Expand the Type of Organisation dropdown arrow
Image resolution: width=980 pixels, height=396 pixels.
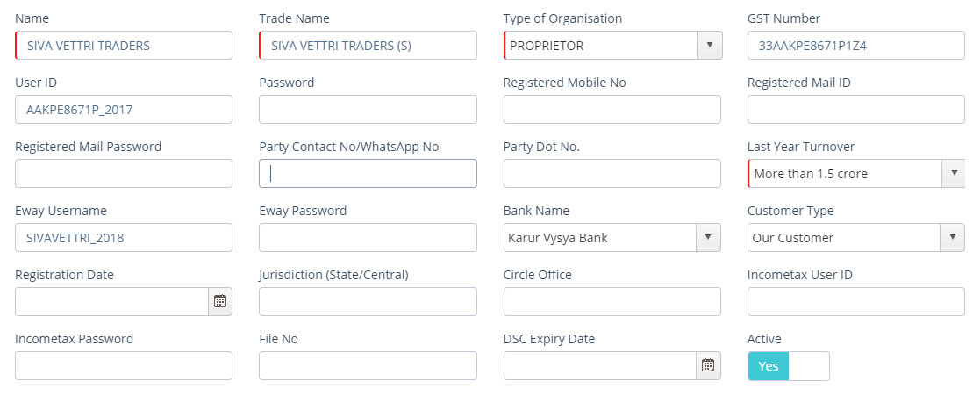click(x=710, y=46)
